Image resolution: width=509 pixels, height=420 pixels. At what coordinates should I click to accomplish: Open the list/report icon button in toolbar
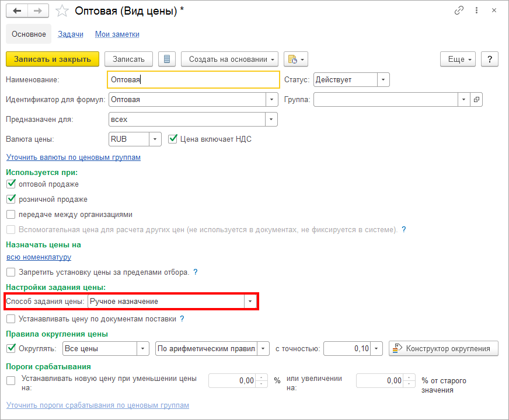click(167, 59)
